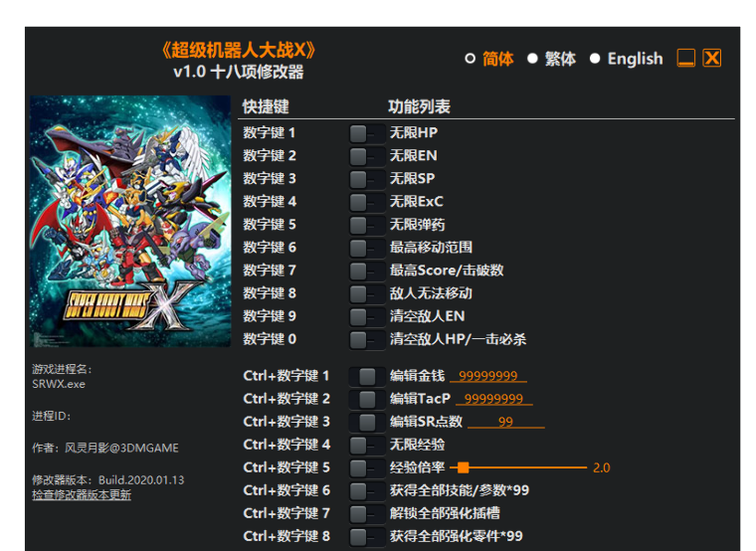This screenshot has height=551, width=756.
Task: Click the v1.0 十八项修改器 subtitle
Action: pos(239,72)
